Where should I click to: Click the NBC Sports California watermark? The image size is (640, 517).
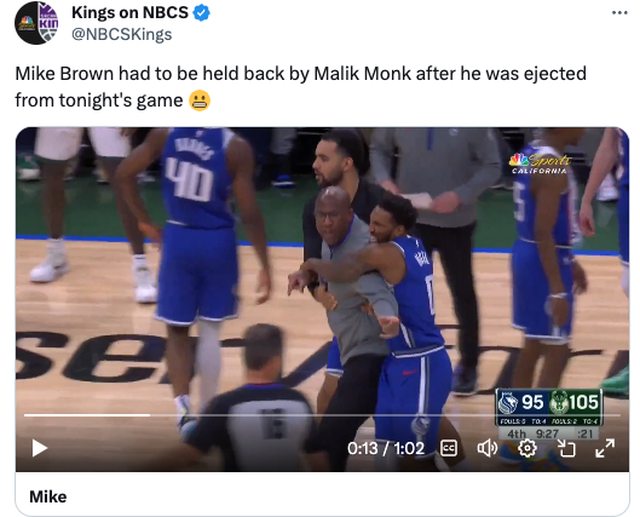pyautogui.click(x=541, y=163)
